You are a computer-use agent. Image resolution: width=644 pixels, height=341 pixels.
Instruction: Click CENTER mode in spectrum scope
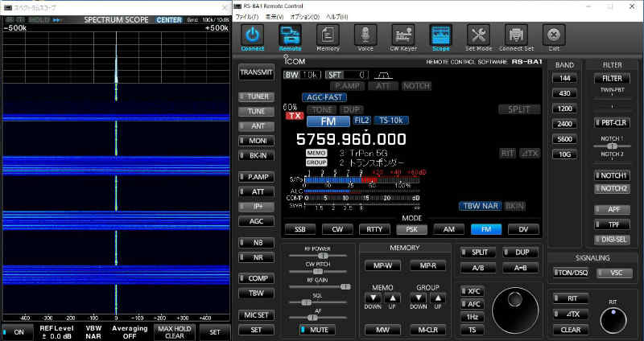tap(169, 19)
